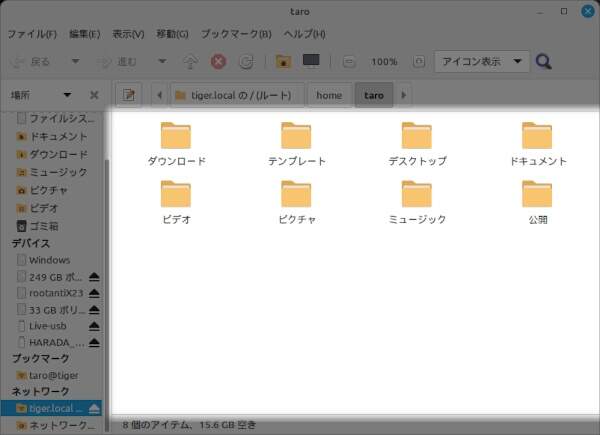Go up to the parent folder

[x=191, y=62]
